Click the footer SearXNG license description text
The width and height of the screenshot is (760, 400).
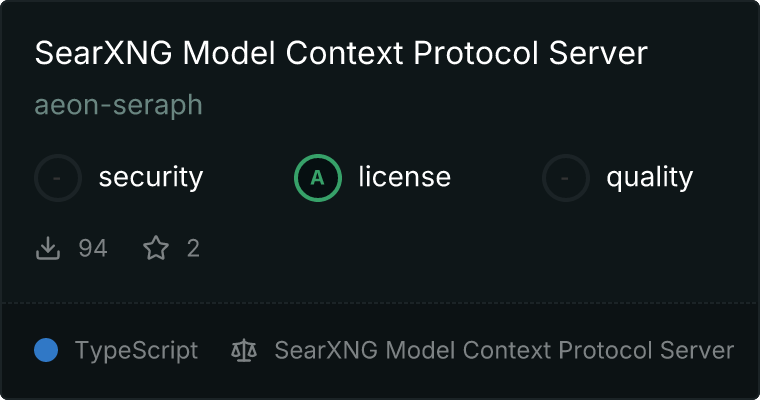click(504, 351)
